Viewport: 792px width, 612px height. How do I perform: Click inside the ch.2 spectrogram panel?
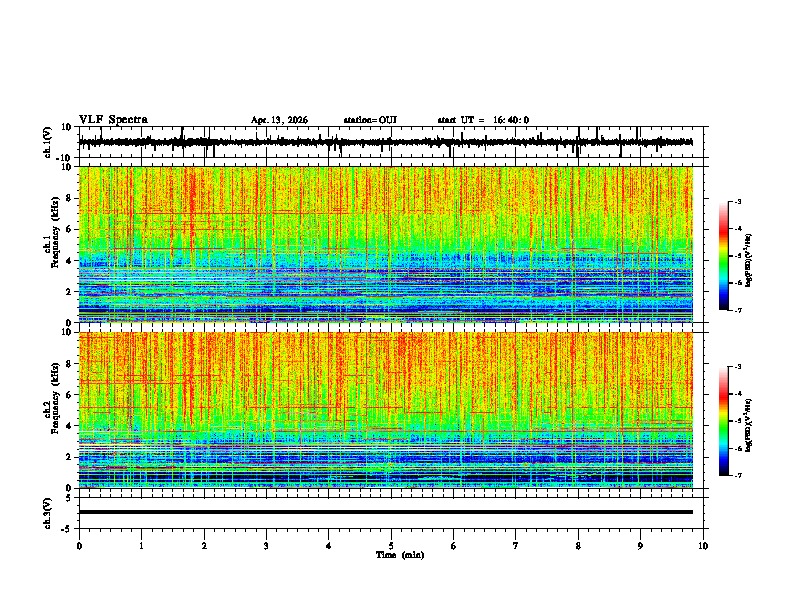(386, 410)
